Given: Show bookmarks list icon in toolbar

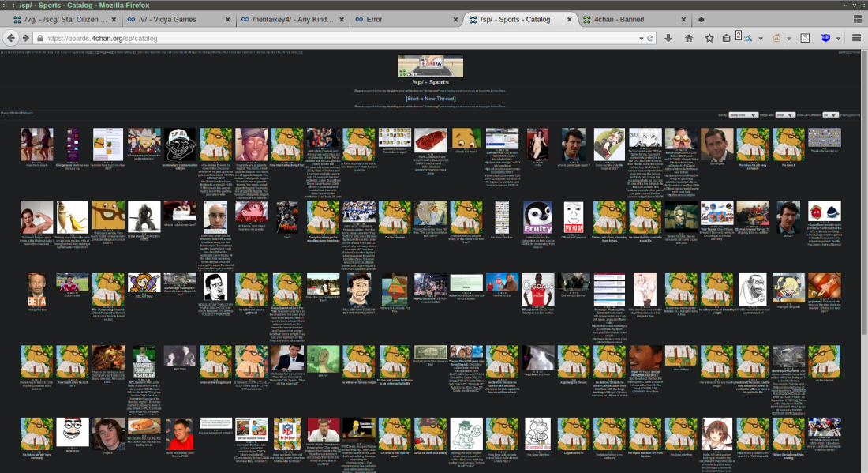Looking at the screenshot, I should (727, 37).
